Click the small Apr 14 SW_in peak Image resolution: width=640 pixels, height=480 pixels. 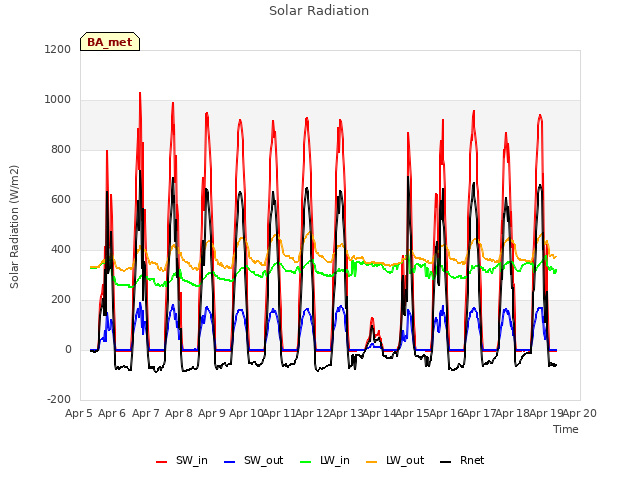pos(372,318)
